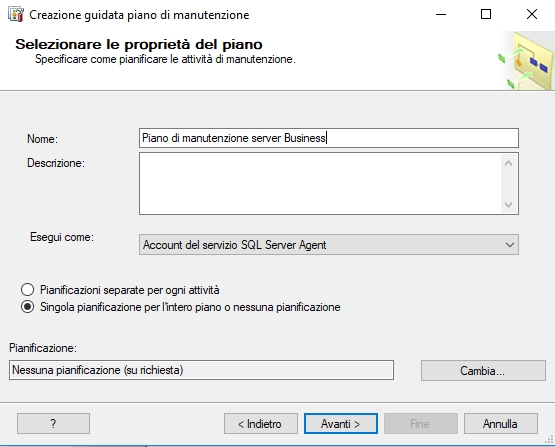Minimize the wizard window
555x447 pixels.
click(x=441, y=15)
